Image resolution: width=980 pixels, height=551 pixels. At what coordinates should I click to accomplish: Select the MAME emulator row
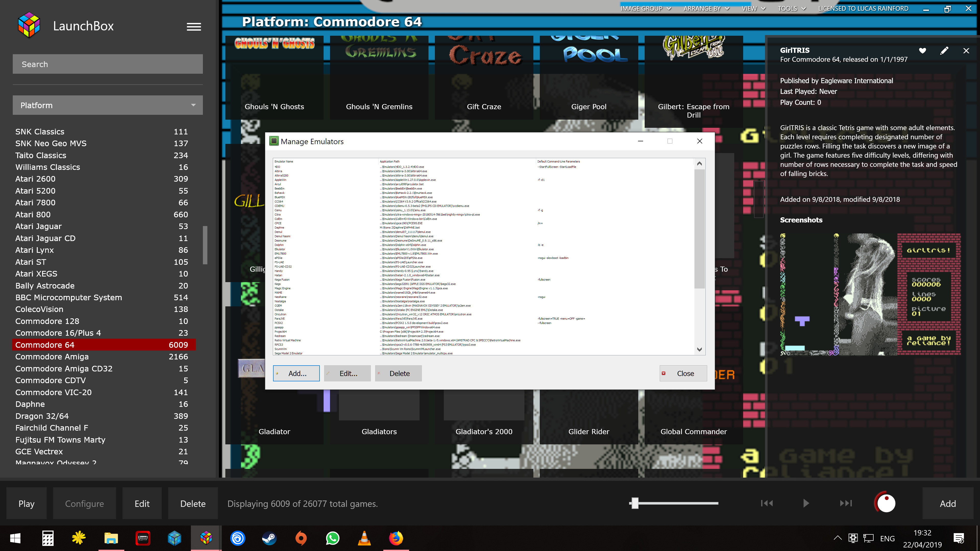483,293
